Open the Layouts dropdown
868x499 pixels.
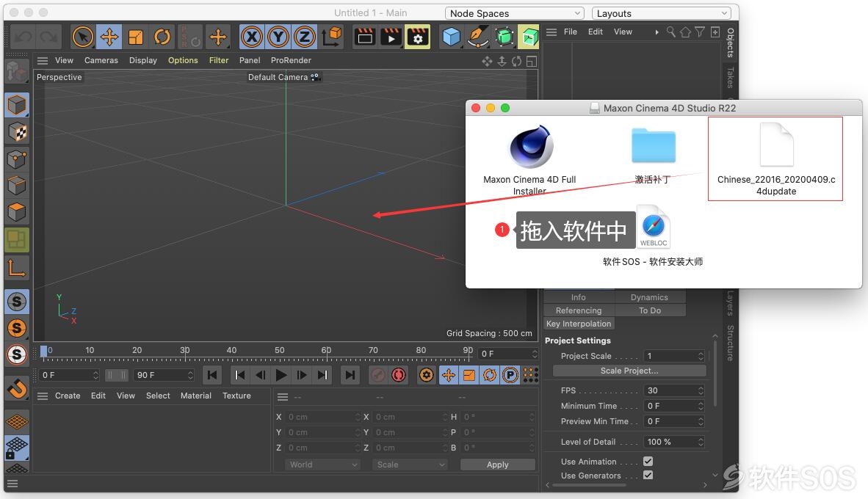pos(662,13)
